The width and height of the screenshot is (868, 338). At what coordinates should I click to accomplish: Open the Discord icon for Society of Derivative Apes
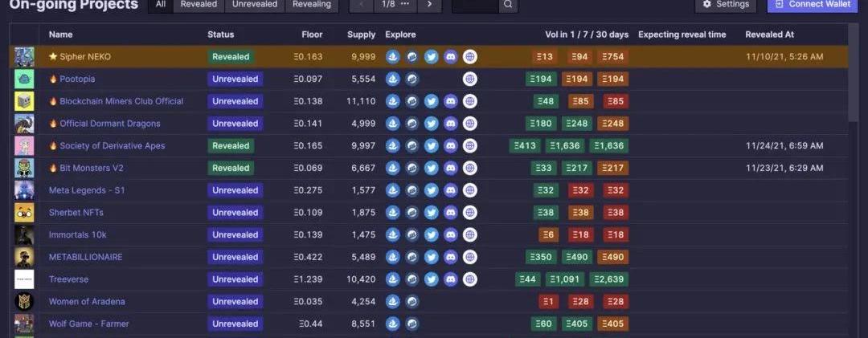(450, 146)
